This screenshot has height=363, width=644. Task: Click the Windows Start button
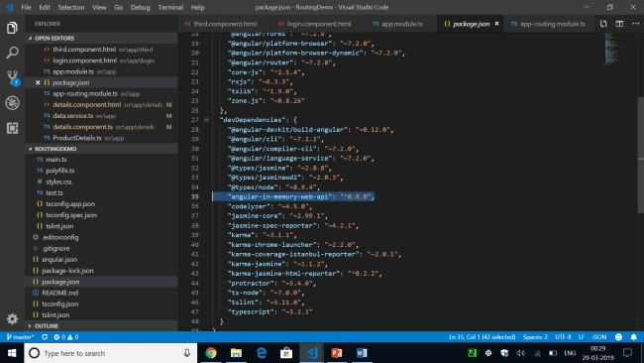(x=12, y=353)
